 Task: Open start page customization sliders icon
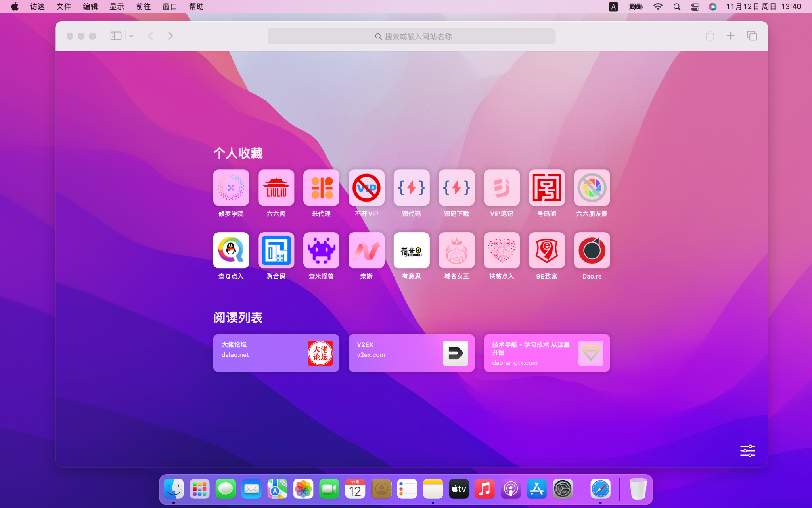click(x=747, y=450)
